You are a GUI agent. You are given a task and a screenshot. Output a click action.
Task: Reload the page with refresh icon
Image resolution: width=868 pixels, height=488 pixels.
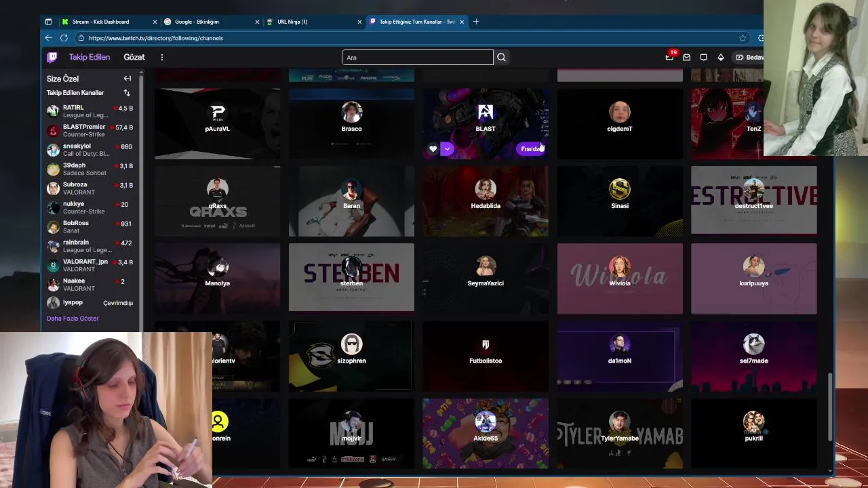pos(64,38)
